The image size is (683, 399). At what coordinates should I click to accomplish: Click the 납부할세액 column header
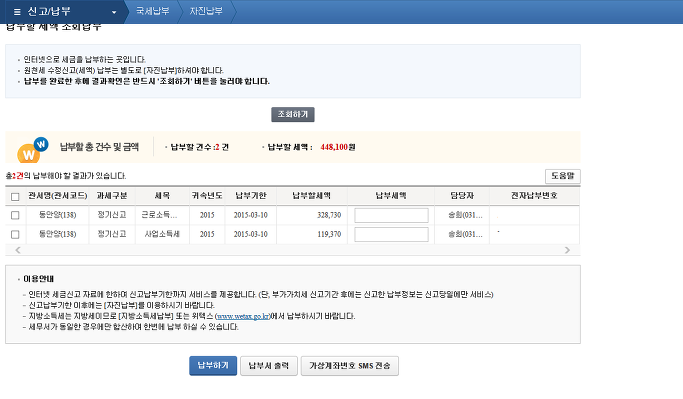click(311, 196)
